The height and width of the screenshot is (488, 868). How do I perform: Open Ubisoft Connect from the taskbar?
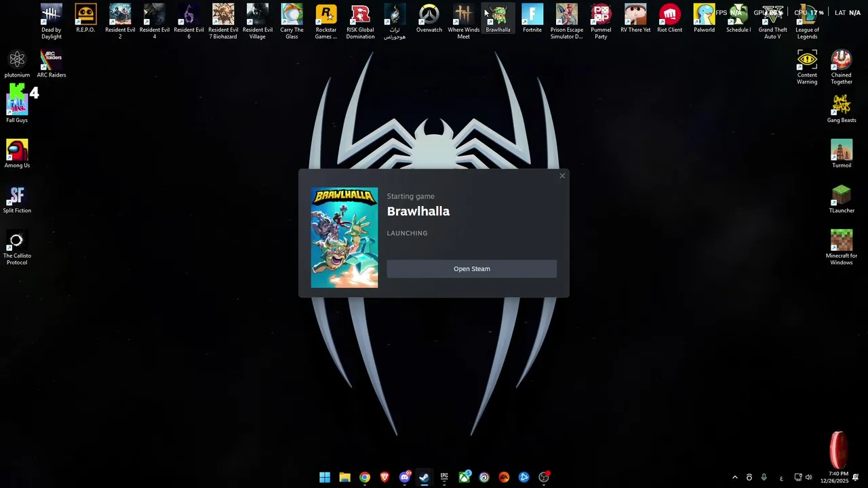pyautogui.click(x=484, y=477)
